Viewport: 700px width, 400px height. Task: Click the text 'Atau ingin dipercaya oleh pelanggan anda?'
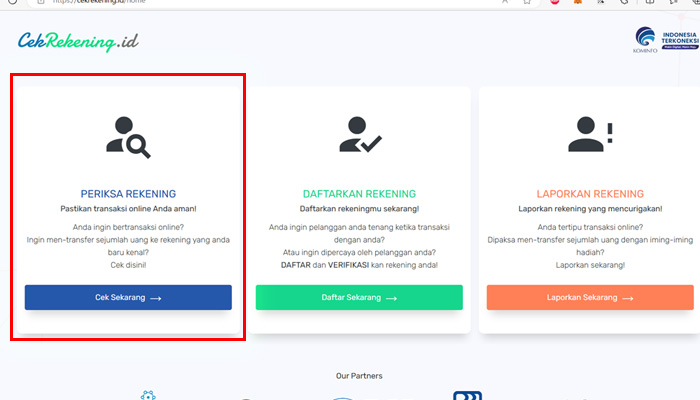point(359,252)
